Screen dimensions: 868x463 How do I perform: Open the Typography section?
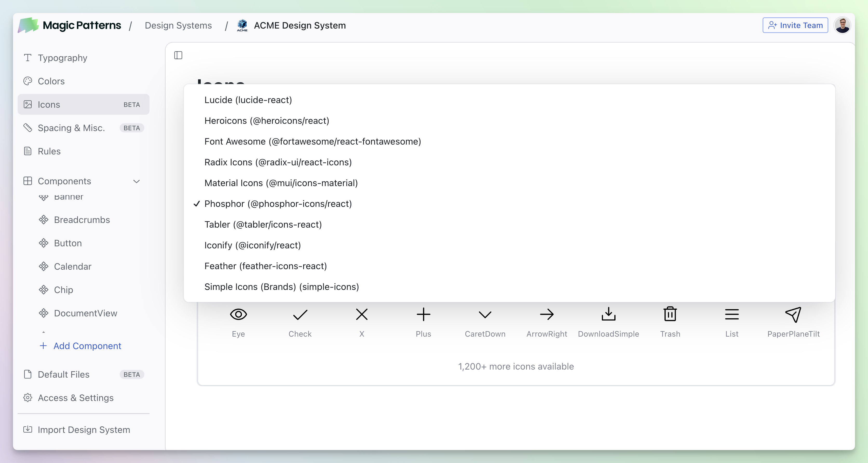[62, 58]
